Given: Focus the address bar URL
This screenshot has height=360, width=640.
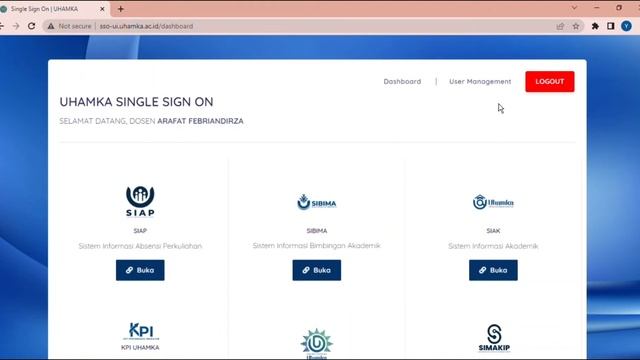Looking at the screenshot, I should [146, 26].
